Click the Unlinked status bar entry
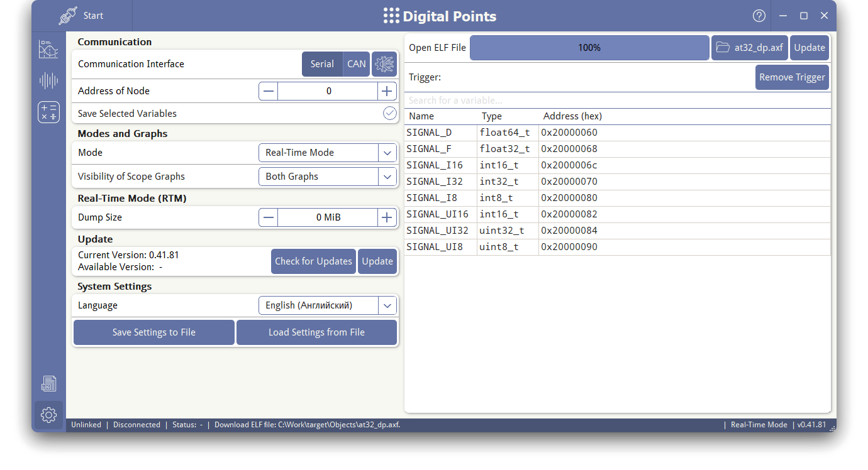The height and width of the screenshot is (470, 868). 86,425
